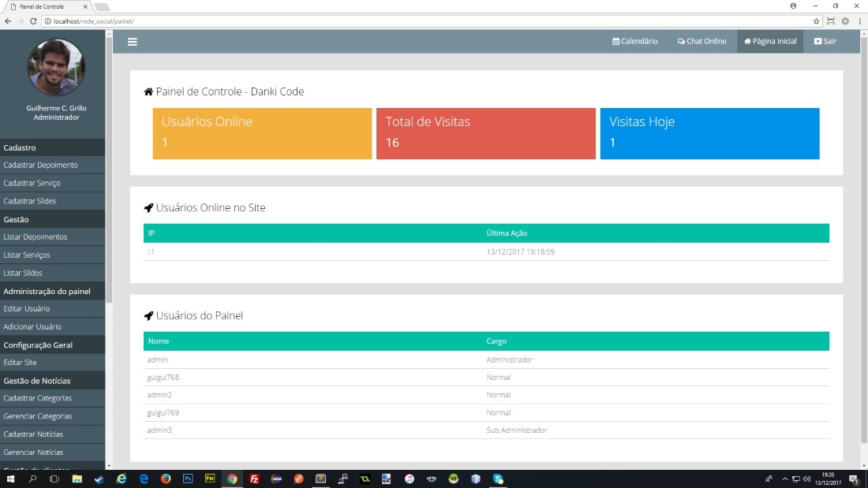
Task: Bookmark page with the star icon
Action: (817, 21)
